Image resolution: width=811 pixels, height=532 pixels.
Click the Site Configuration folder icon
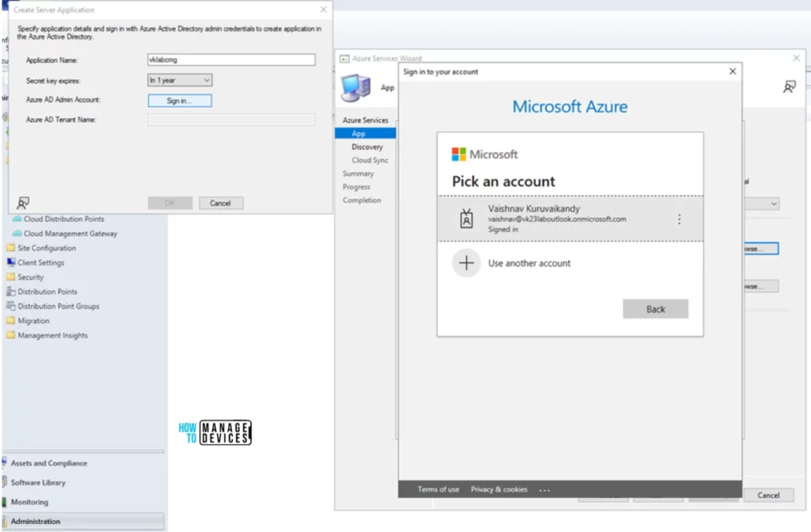[10, 248]
